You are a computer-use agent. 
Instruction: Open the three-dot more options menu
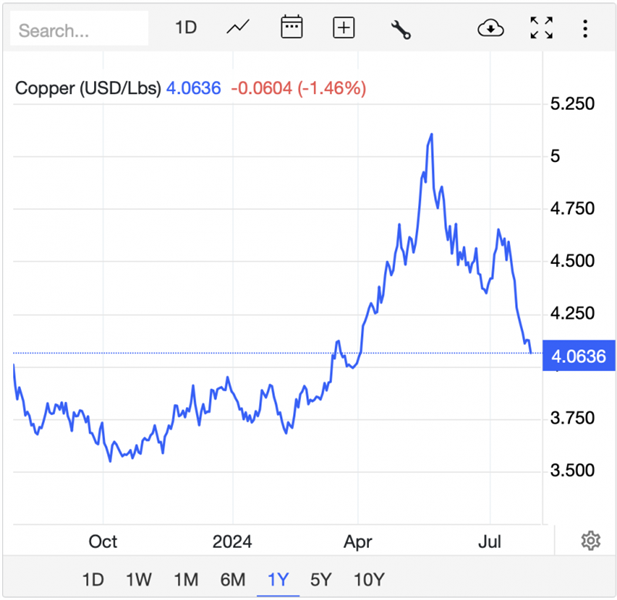(x=585, y=29)
